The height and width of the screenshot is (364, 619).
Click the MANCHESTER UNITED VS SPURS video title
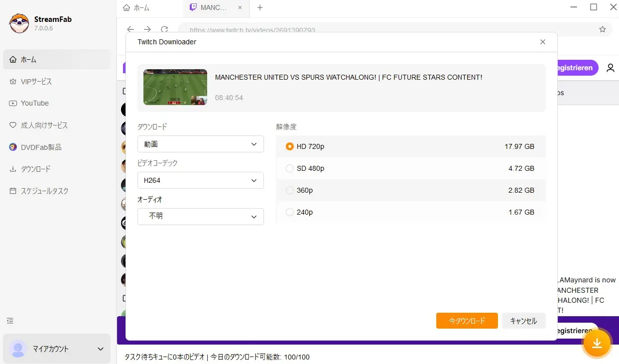pos(349,77)
